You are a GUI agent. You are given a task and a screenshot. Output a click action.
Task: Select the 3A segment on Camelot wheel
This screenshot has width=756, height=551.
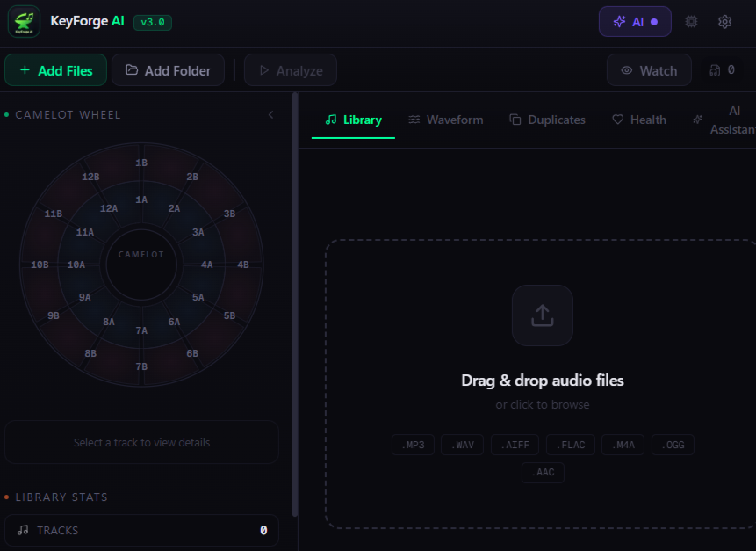pyautogui.click(x=198, y=232)
